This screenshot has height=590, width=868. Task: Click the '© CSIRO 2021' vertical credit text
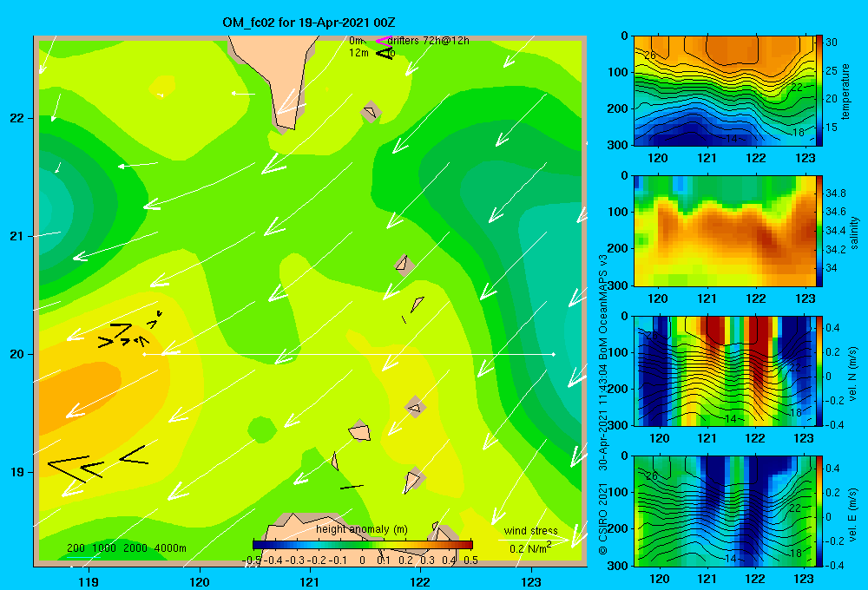(x=603, y=518)
